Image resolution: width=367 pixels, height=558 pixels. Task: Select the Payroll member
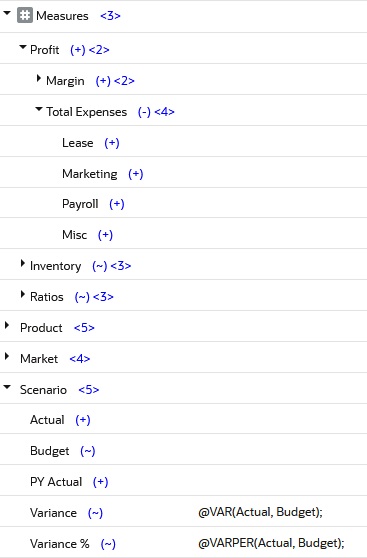click(x=80, y=204)
